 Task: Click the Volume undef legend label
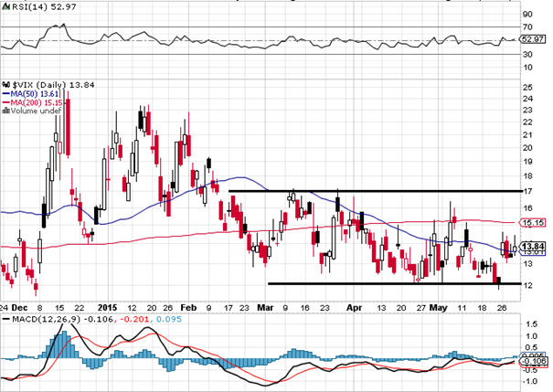pos(37,111)
